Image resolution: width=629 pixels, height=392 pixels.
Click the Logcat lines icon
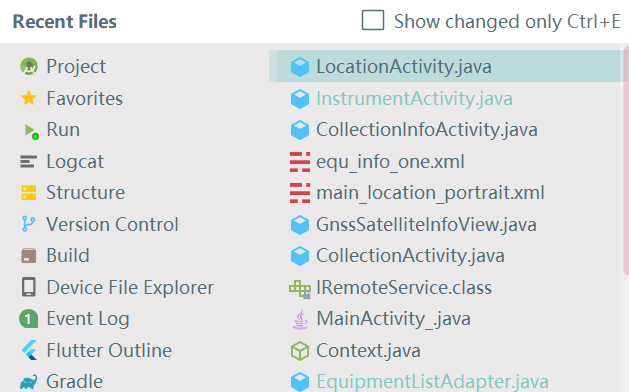pos(28,162)
